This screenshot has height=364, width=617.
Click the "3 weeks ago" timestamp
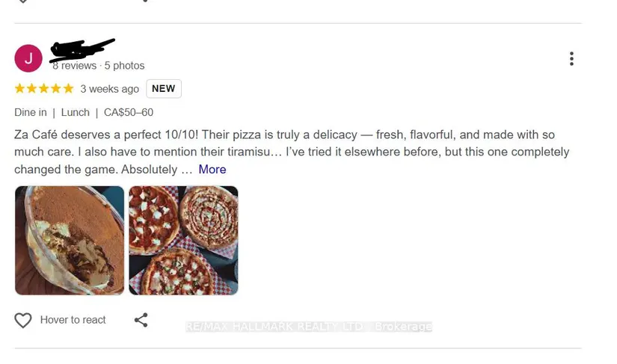pos(109,89)
